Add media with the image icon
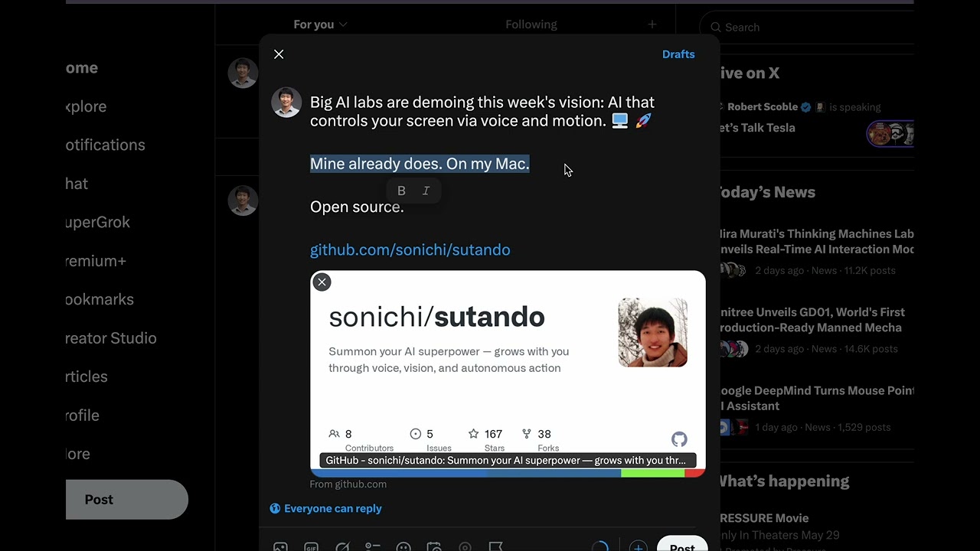 click(x=280, y=546)
